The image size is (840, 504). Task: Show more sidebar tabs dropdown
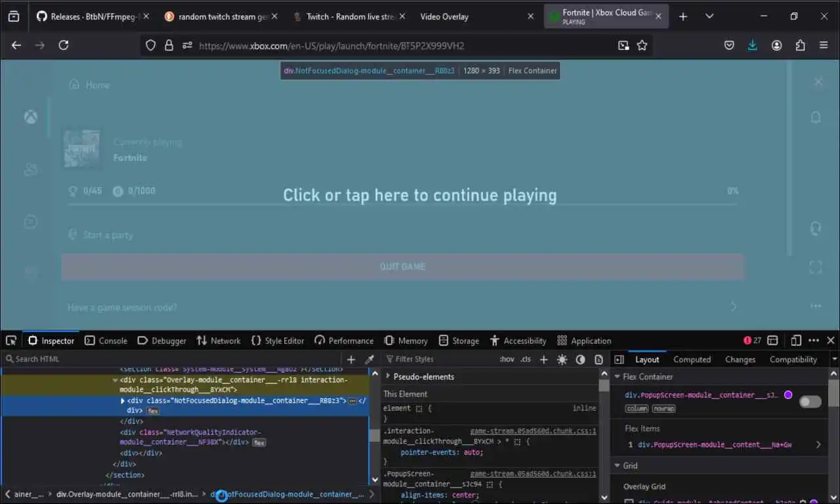click(834, 359)
